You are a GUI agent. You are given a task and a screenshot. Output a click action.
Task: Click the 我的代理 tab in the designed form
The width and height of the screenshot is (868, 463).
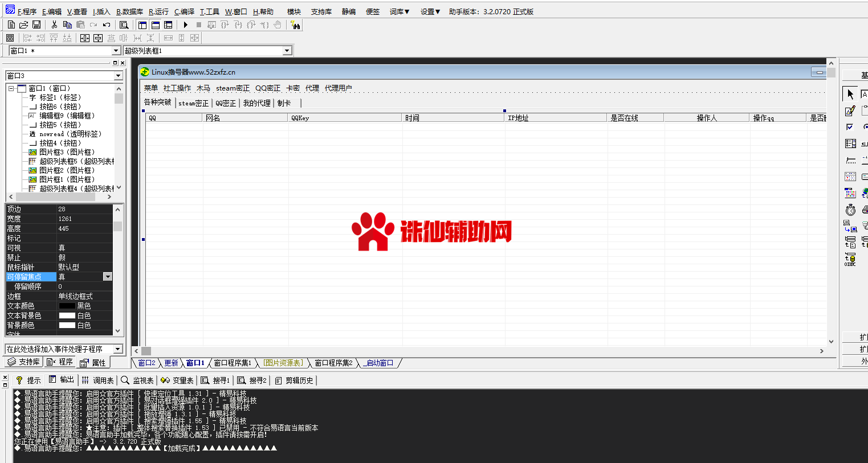click(256, 103)
